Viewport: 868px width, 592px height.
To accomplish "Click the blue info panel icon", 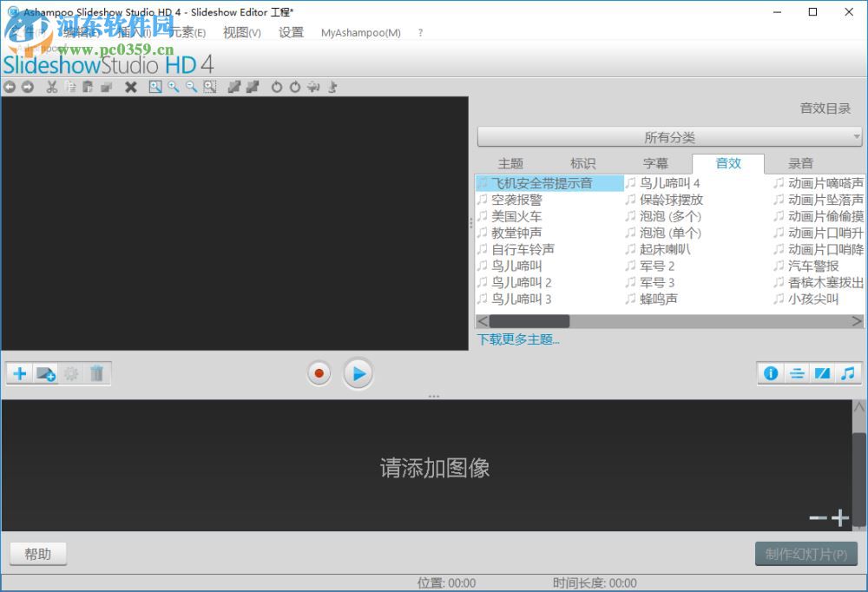I will (x=770, y=373).
